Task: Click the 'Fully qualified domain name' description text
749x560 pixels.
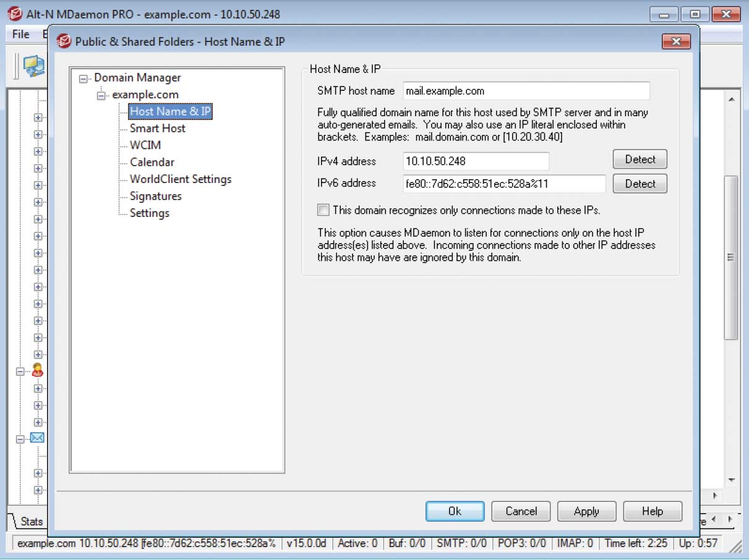Action: pyautogui.click(x=483, y=125)
